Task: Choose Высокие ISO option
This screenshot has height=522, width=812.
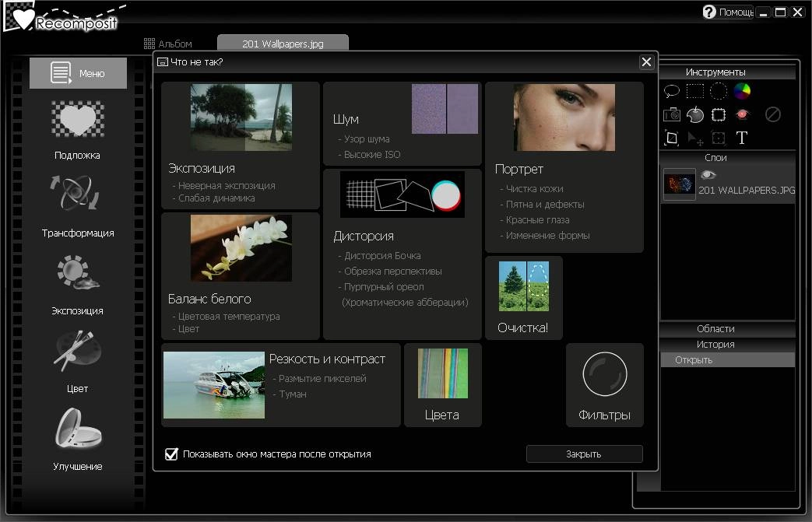Action: (372, 155)
